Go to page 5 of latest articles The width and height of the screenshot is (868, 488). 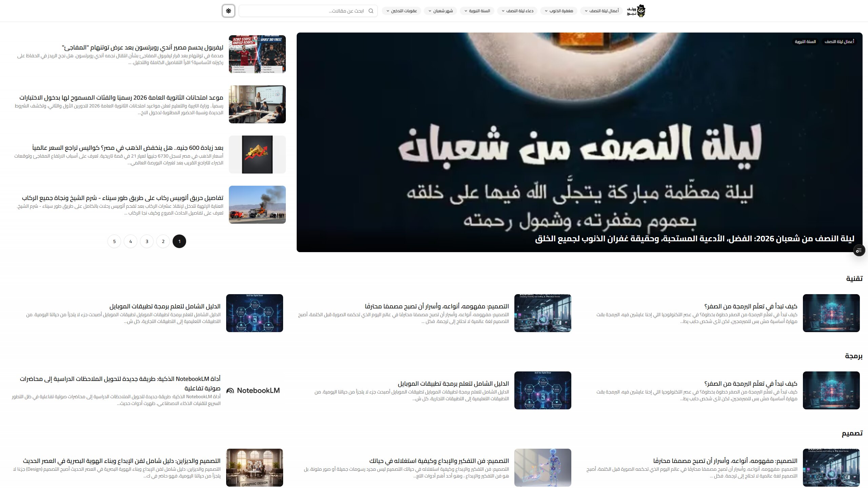click(114, 241)
